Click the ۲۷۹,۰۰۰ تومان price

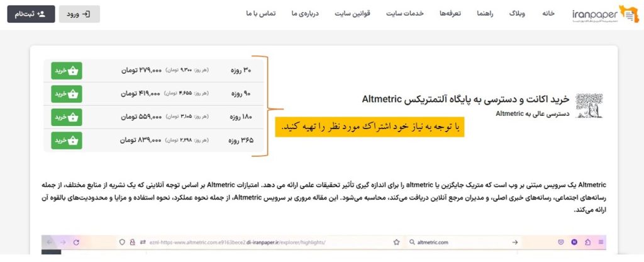pos(142,71)
